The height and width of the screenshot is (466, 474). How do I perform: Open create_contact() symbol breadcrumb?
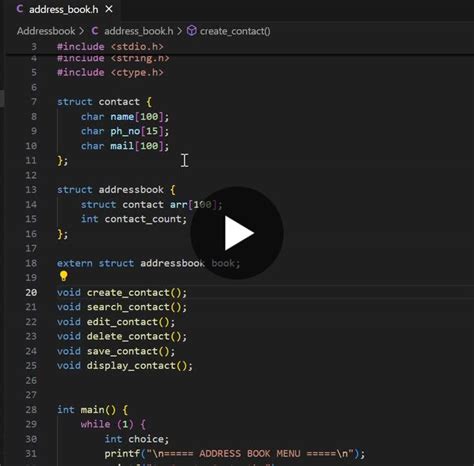pyautogui.click(x=235, y=31)
